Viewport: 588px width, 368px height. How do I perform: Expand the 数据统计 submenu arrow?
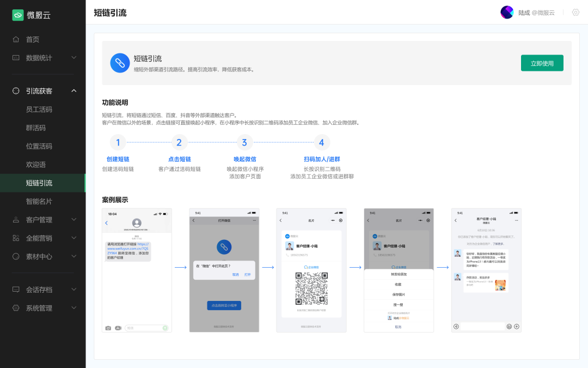[x=74, y=58]
